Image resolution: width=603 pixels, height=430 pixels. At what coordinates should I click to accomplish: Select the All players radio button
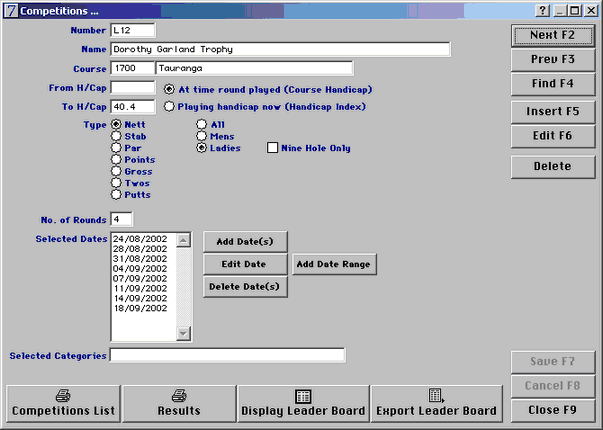tap(202, 124)
